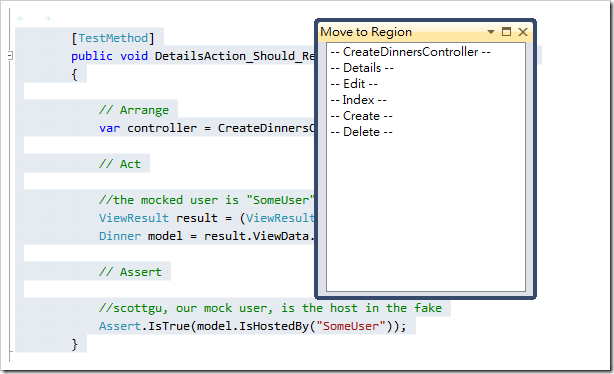Select the Details region in the list
This screenshot has width=614, height=374.
[362, 68]
